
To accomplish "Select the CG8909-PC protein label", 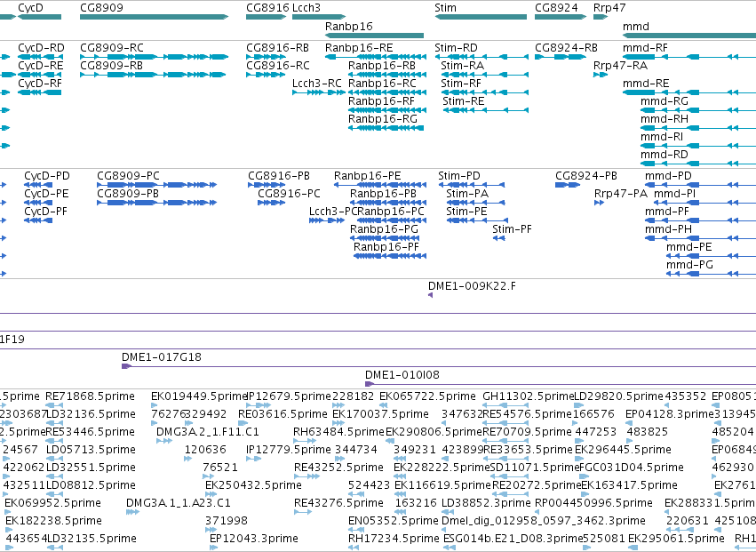I will click(x=128, y=176).
